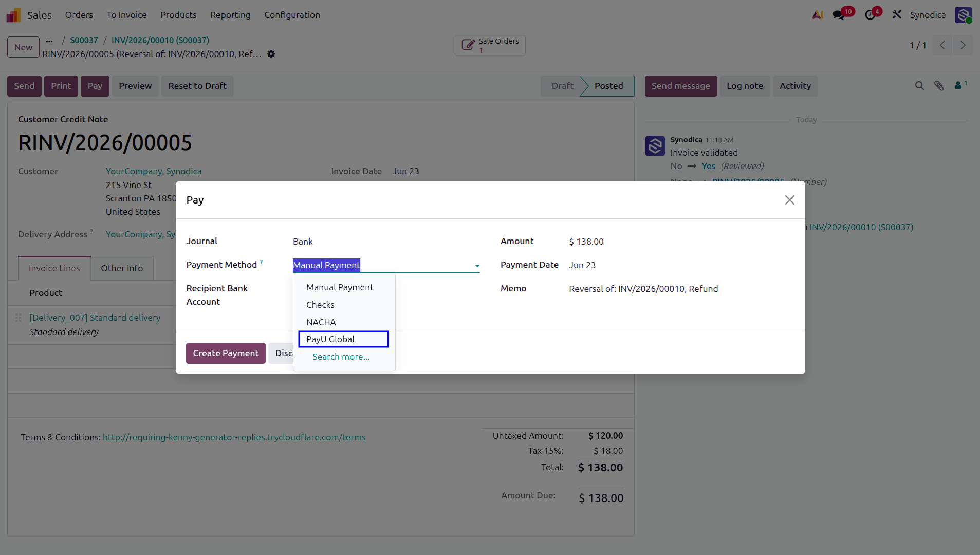Image resolution: width=980 pixels, height=555 pixels.
Task: Open the debug tools wrench icon
Action: [x=897, y=15]
